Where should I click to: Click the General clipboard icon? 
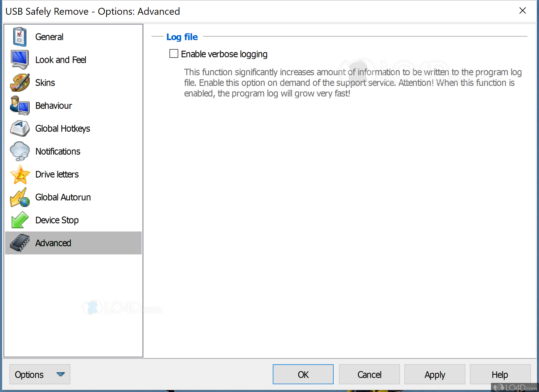(19, 37)
